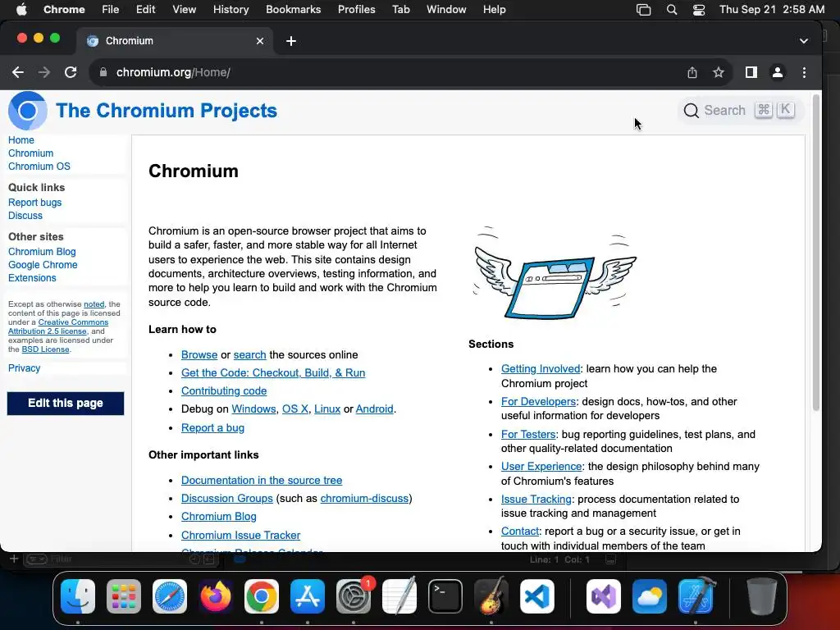Open the cloud app in Dock
The width and height of the screenshot is (840, 630).
click(x=650, y=596)
